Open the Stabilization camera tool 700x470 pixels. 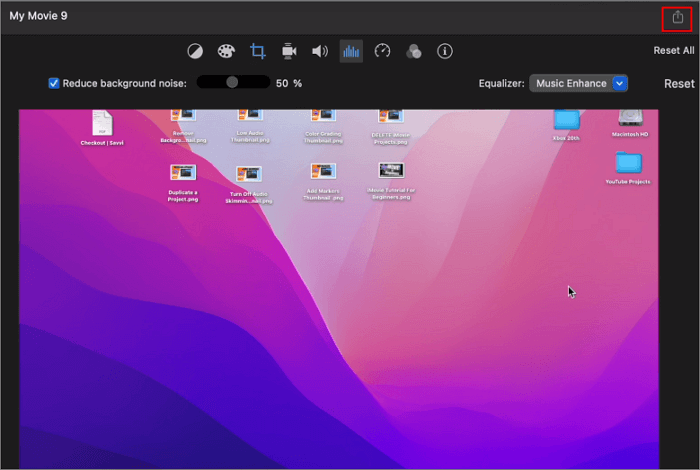pyautogui.click(x=289, y=51)
